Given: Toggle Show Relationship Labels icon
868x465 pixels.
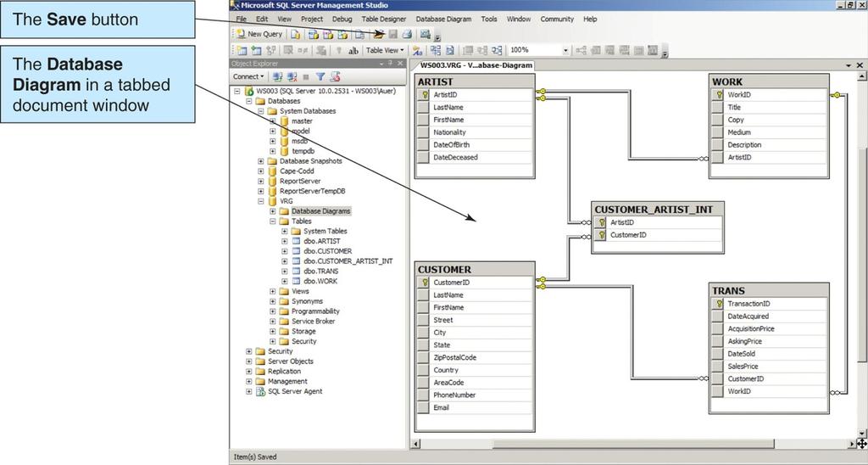Looking at the screenshot, I should pos(417,51).
